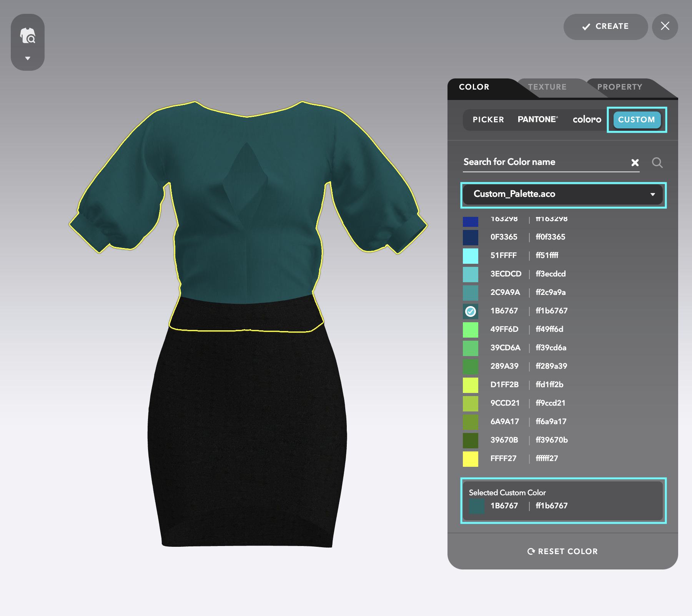Select the Pantone color library
692x616 pixels.
coord(538,120)
